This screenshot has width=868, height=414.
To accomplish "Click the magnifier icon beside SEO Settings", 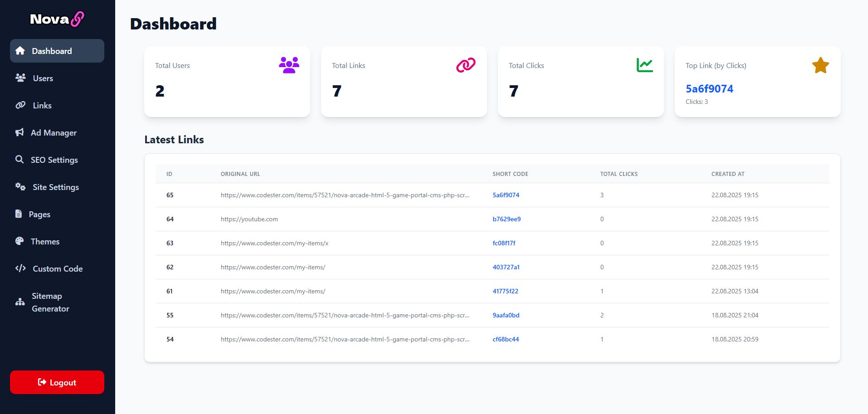I will [x=20, y=160].
